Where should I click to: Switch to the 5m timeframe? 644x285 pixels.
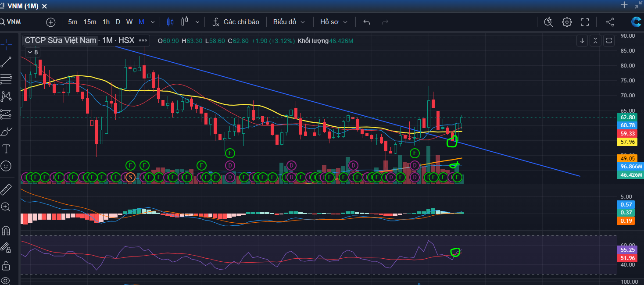click(73, 22)
